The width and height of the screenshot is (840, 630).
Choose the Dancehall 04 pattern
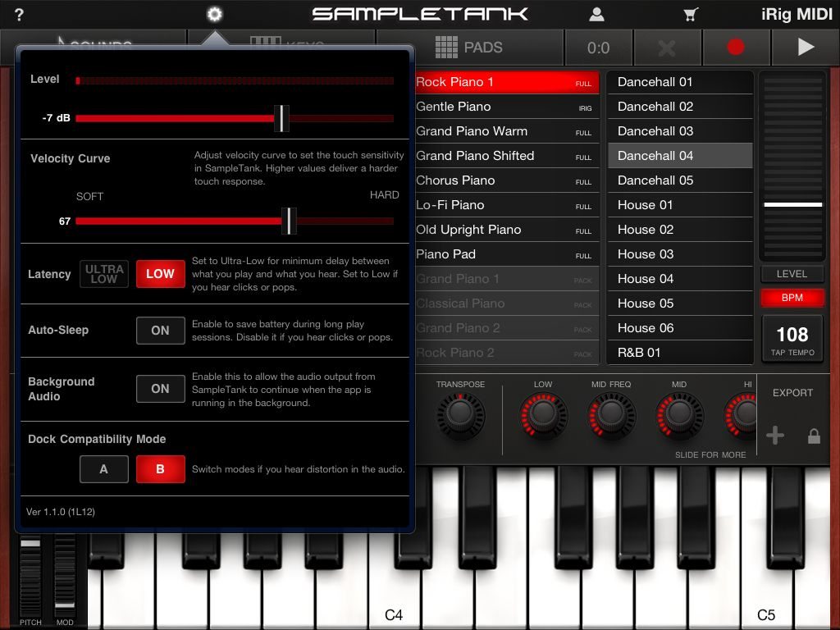(680, 156)
